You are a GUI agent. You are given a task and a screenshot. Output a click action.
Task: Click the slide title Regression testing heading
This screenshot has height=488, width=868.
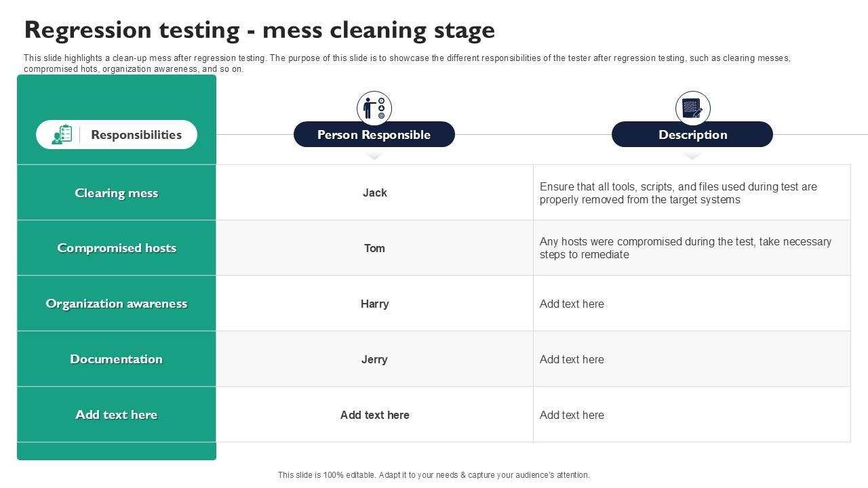259,30
